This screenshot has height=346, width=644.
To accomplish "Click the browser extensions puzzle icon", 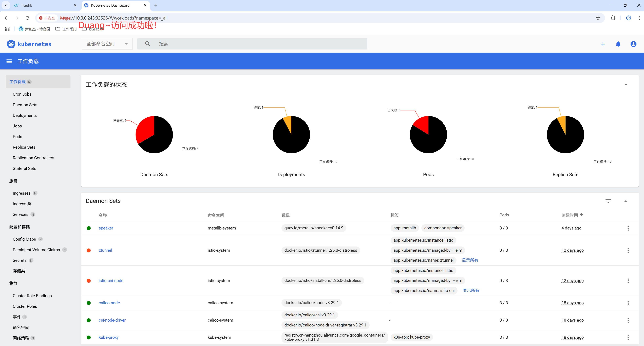I will coord(613,18).
